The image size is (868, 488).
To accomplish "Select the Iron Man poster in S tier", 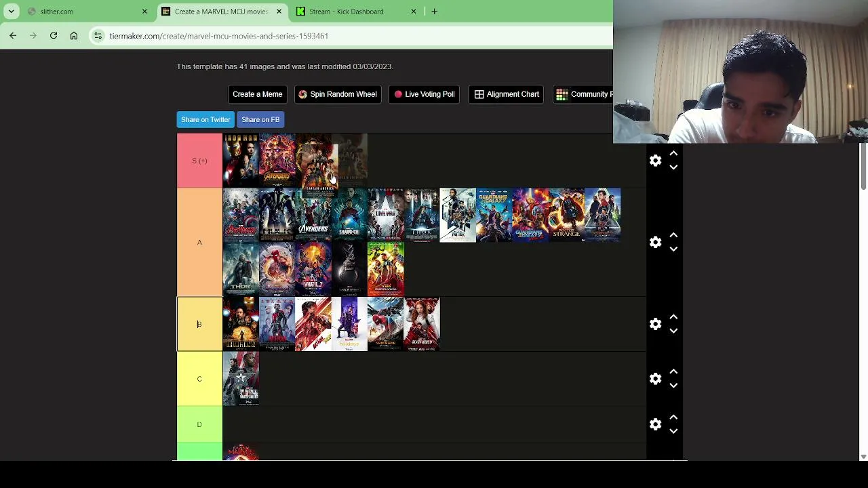I will coord(241,161).
